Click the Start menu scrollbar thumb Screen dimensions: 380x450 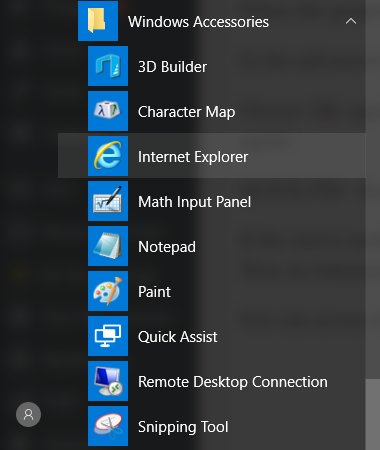[373, 414]
